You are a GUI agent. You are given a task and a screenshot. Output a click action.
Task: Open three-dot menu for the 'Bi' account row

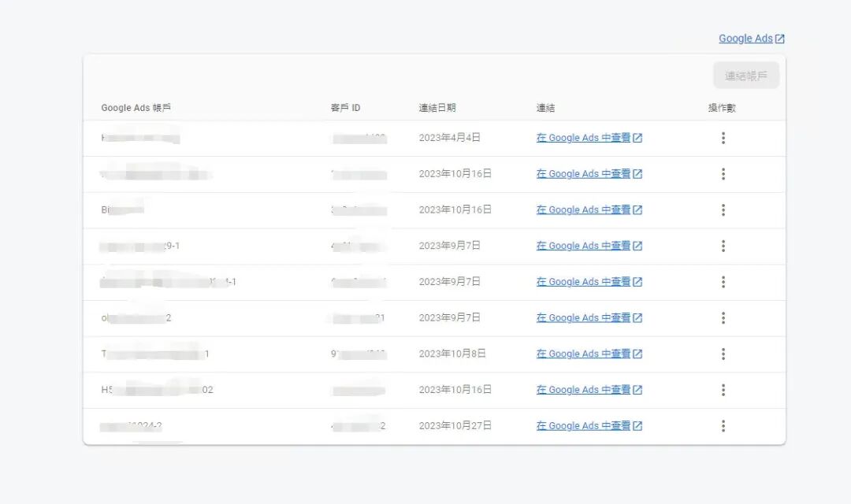coord(723,210)
